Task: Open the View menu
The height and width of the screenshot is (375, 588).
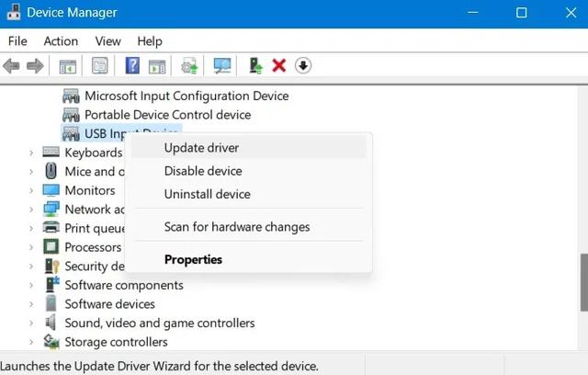Action: coord(107,41)
